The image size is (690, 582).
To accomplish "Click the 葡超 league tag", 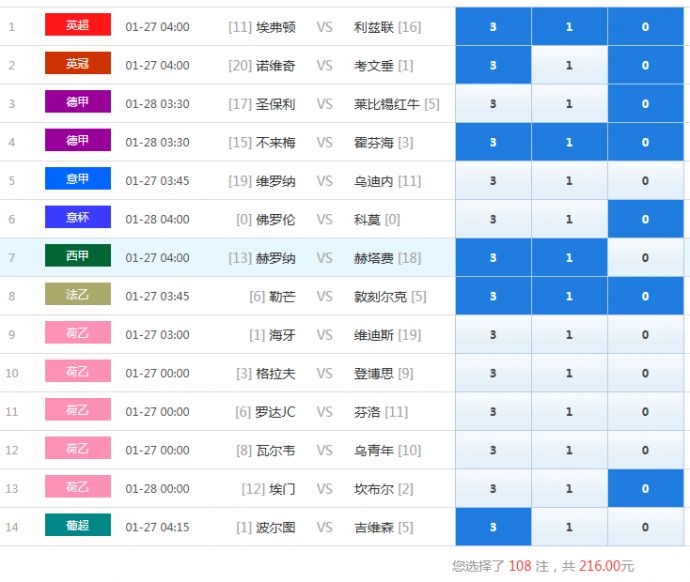I will 77,526.
